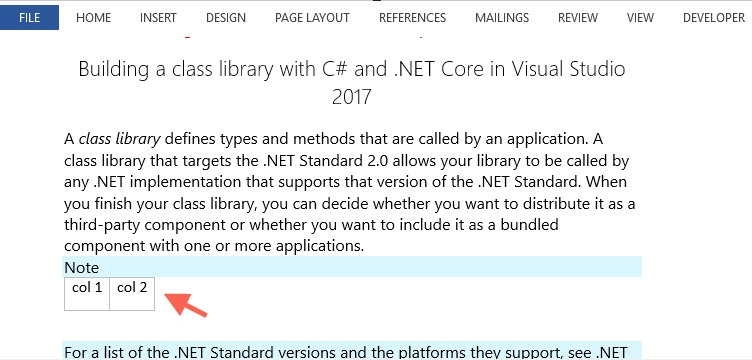Open the REFERENCES ribbon tab
Image resolution: width=752 pixels, height=360 pixels.
412,18
